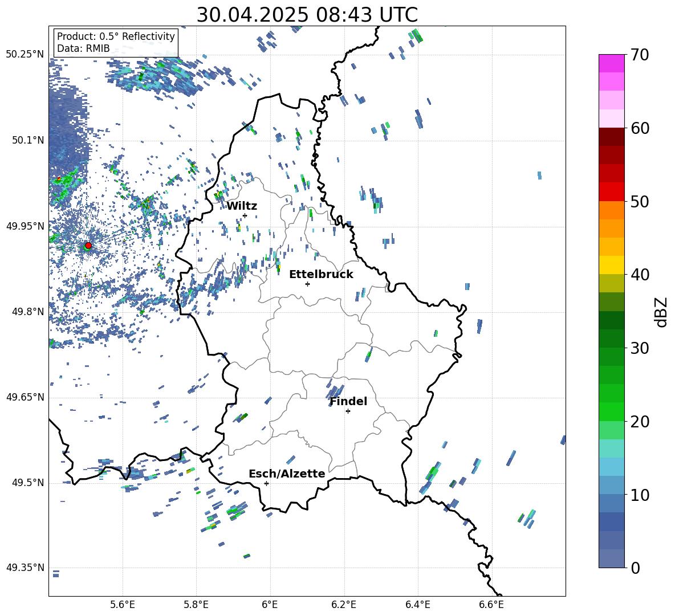Image resolution: width=675 pixels, height=616 pixels.
Task: Click the 6.4°E longitude label
Action: tap(417, 605)
